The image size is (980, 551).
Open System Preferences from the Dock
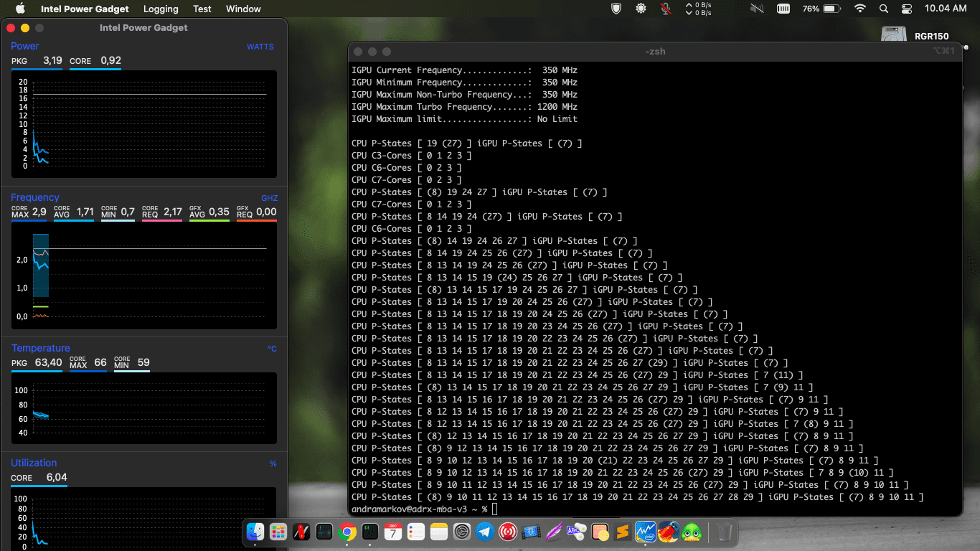click(462, 532)
